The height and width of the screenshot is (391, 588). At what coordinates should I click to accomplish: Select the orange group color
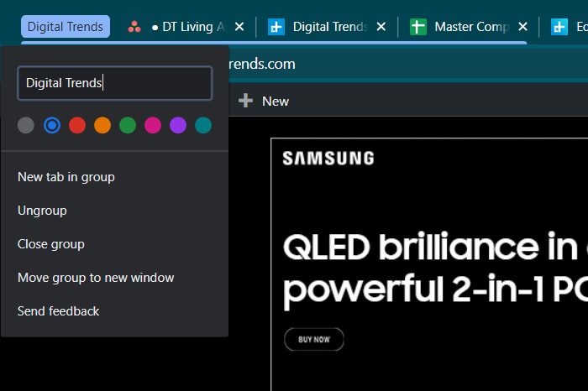[102, 125]
